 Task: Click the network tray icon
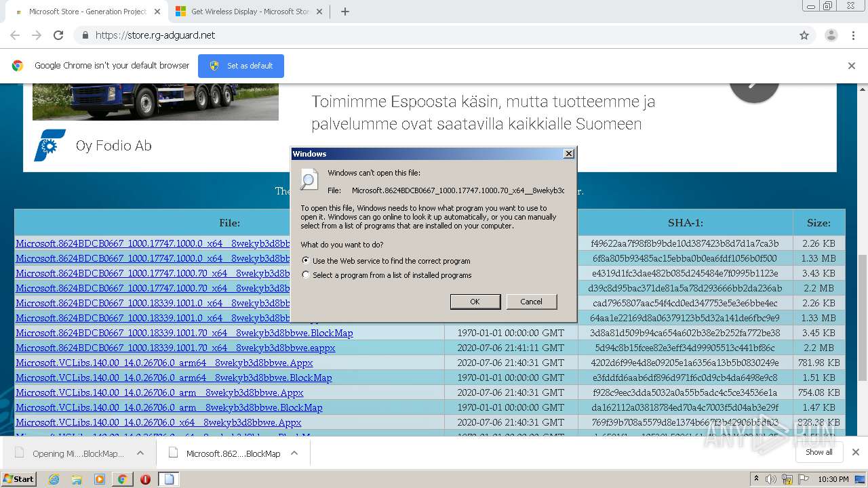tap(787, 479)
